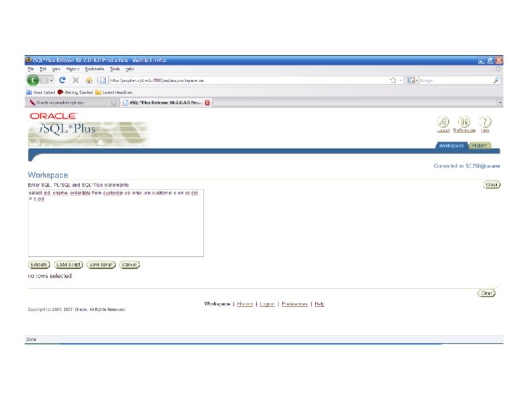532x399 pixels.
Task: Open the Tools menu
Action: click(x=114, y=69)
